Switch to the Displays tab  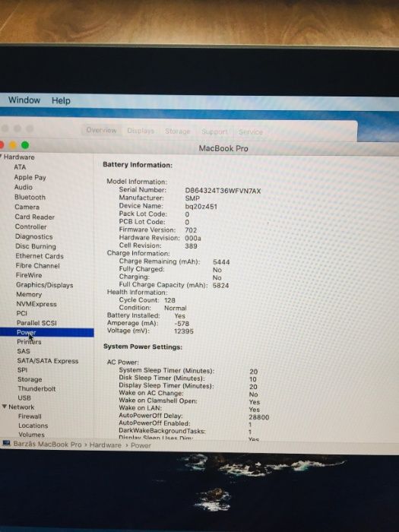[x=141, y=131]
